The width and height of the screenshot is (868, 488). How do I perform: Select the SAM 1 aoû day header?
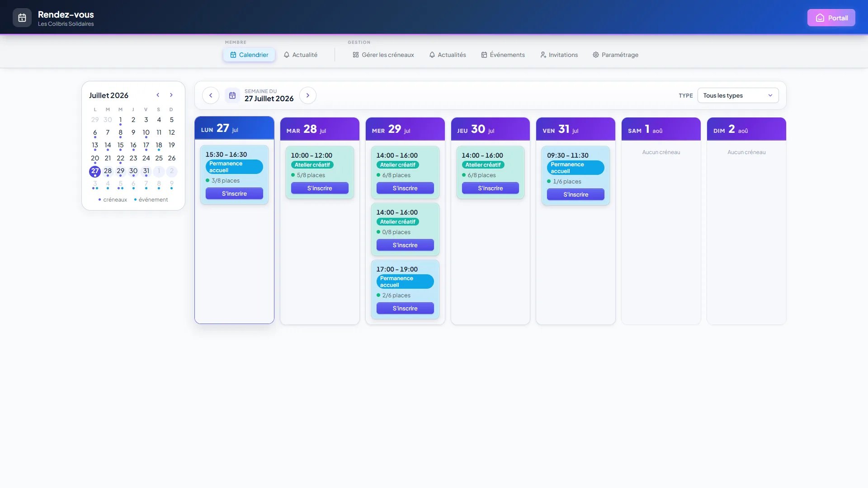point(661,129)
